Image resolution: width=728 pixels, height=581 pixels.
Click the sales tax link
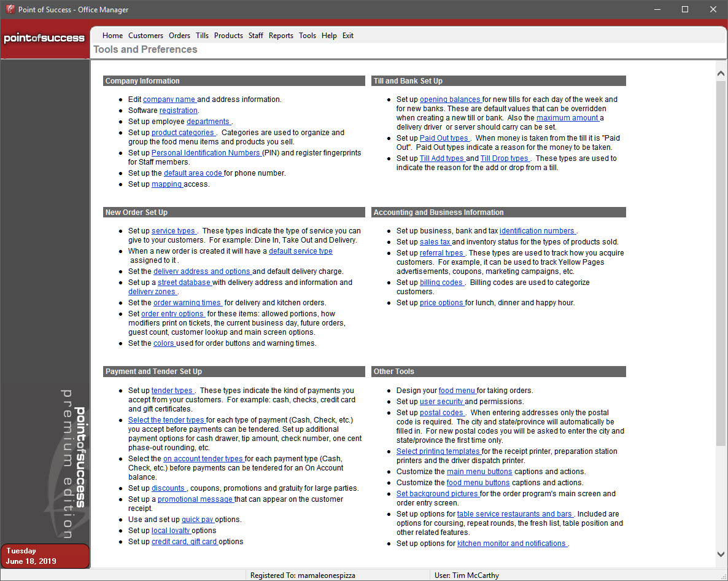pyautogui.click(x=435, y=242)
